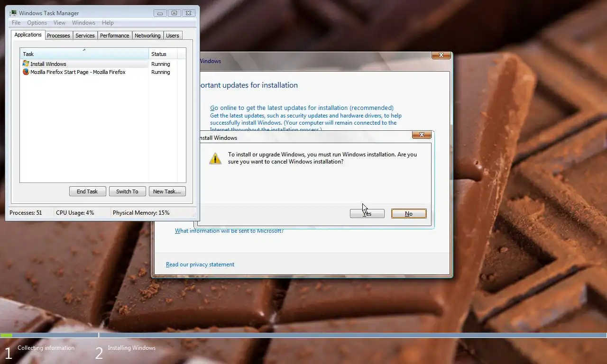607x364 pixels.
Task: Click the Installing Windows step label
Action: click(131, 348)
